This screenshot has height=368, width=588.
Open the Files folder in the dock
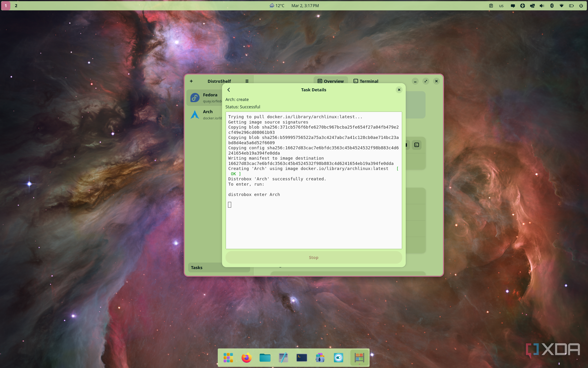pyautogui.click(x=265, y=357)
